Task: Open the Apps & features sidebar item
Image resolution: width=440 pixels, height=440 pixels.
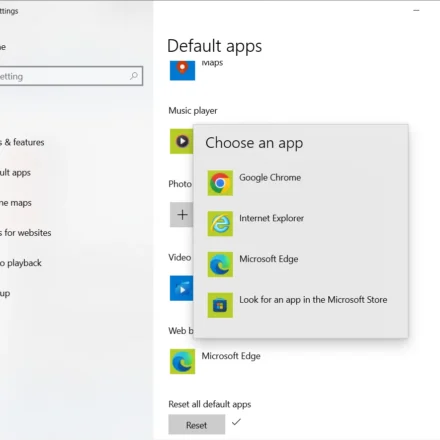Action: coord(22,142)
